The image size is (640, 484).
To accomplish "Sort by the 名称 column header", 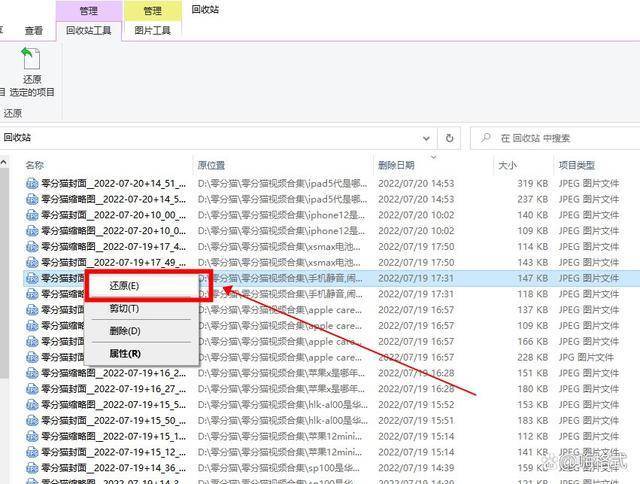I will (35, 165).
